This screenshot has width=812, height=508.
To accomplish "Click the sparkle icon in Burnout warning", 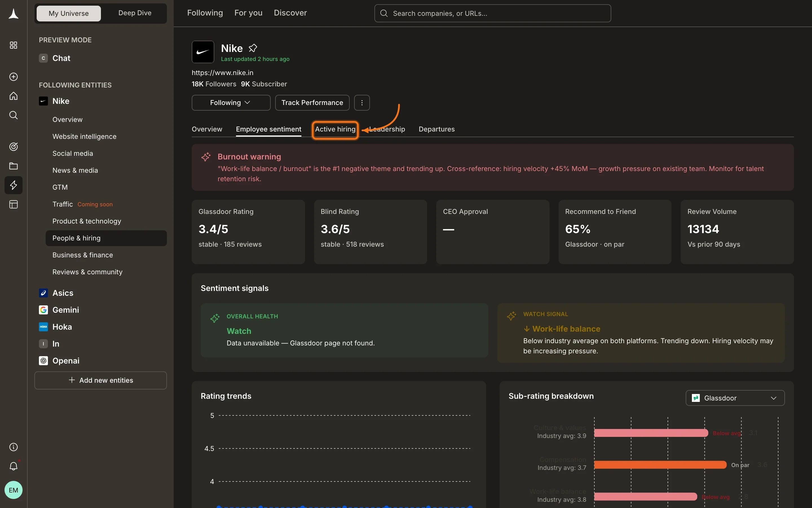I will pos(206,157).
